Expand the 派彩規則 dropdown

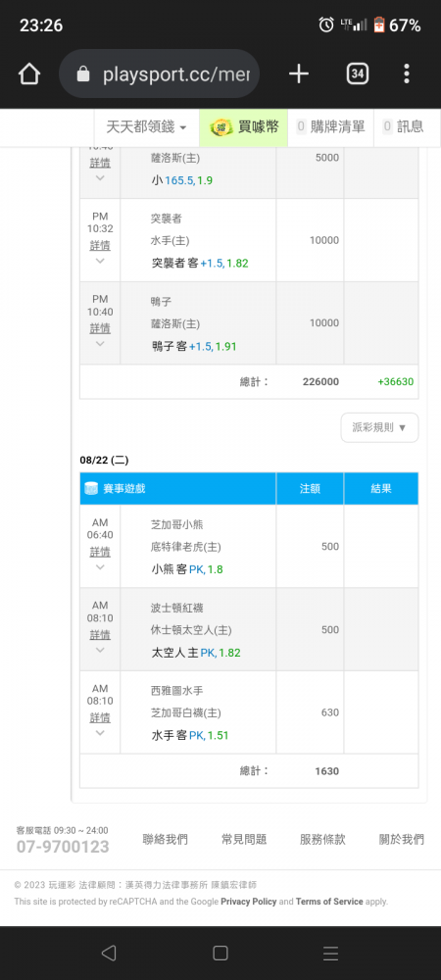tap(380, 427)
